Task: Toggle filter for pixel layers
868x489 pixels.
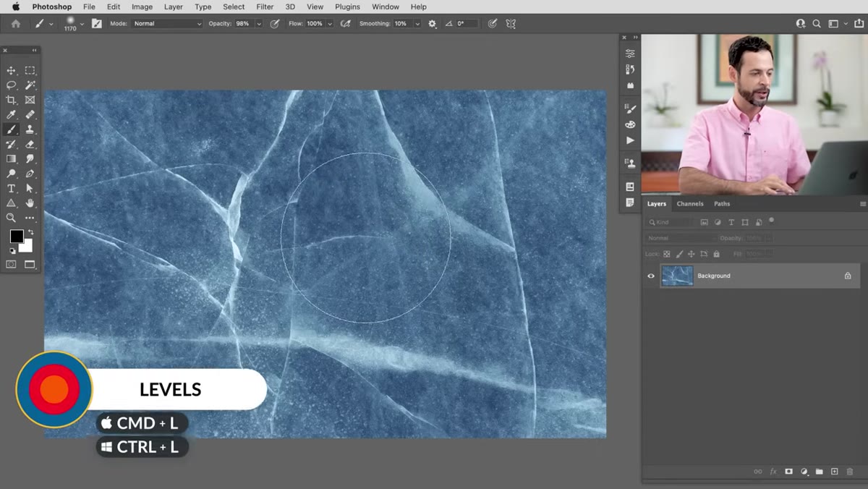Action: click(x=704, y=223)
